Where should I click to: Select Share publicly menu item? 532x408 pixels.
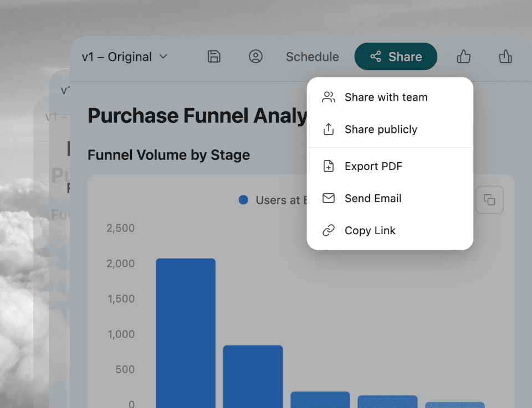click(x=390, y=130)
